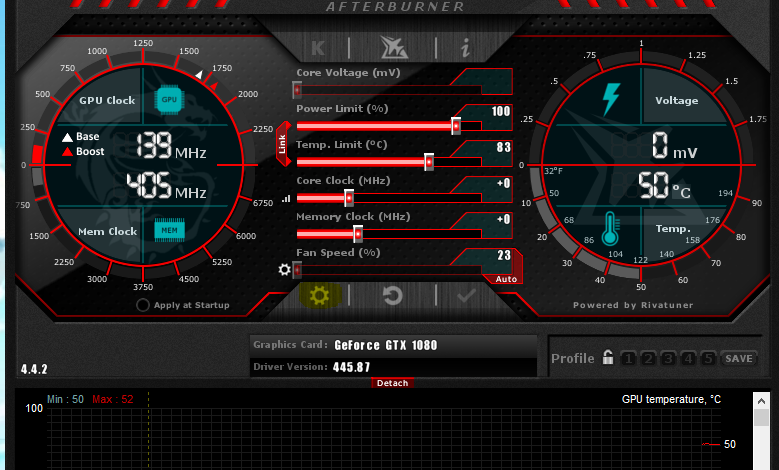Screen dimensions: 779x470
Task: Toggle Apply at Startup option
Action: click(143, 305)
